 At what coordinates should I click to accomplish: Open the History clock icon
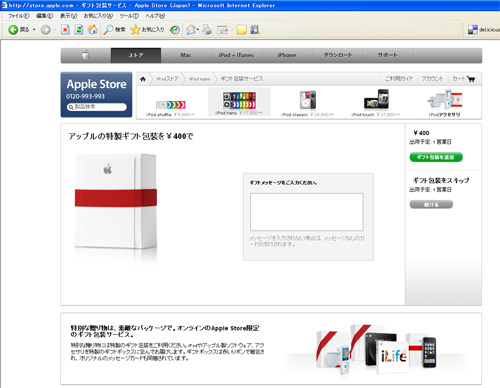tap(175, 30)
